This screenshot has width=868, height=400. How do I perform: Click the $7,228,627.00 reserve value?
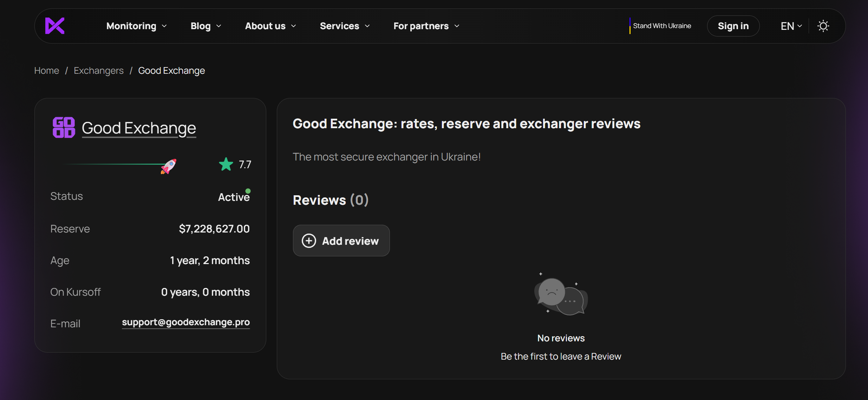click(214, 229)
